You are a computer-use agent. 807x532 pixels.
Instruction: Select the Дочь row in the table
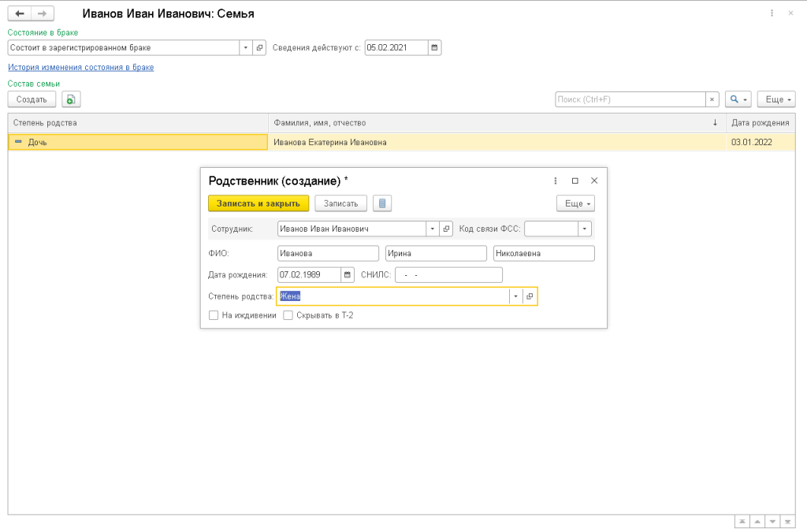click(x=138, y=143)
